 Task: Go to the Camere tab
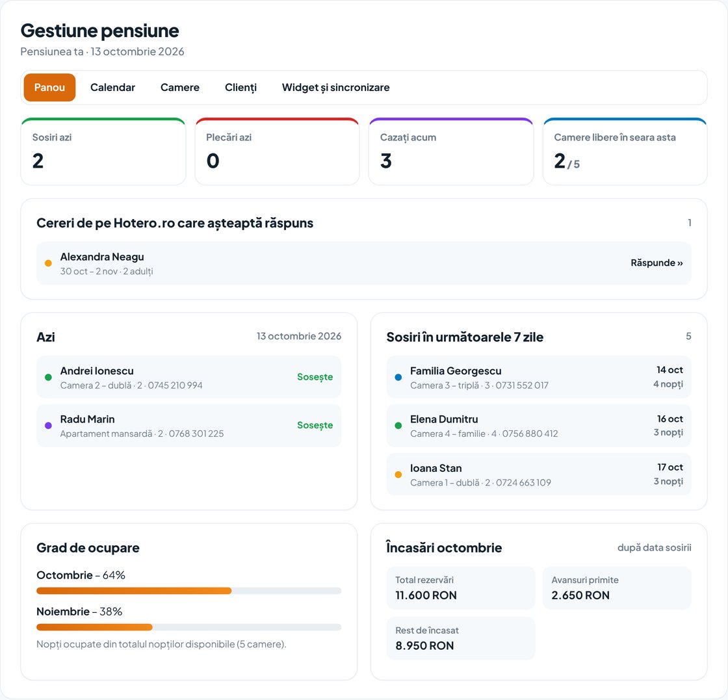pyautogui.click(x=179, y=87)
